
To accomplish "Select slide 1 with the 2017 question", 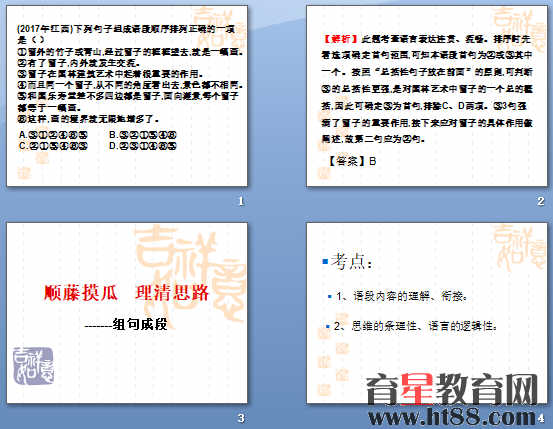I will [x=127, y=96].
